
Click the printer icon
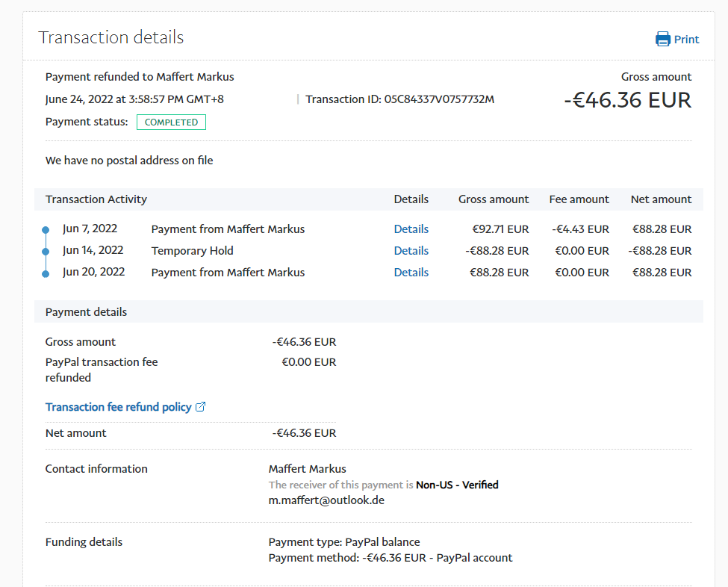[662, 40]
